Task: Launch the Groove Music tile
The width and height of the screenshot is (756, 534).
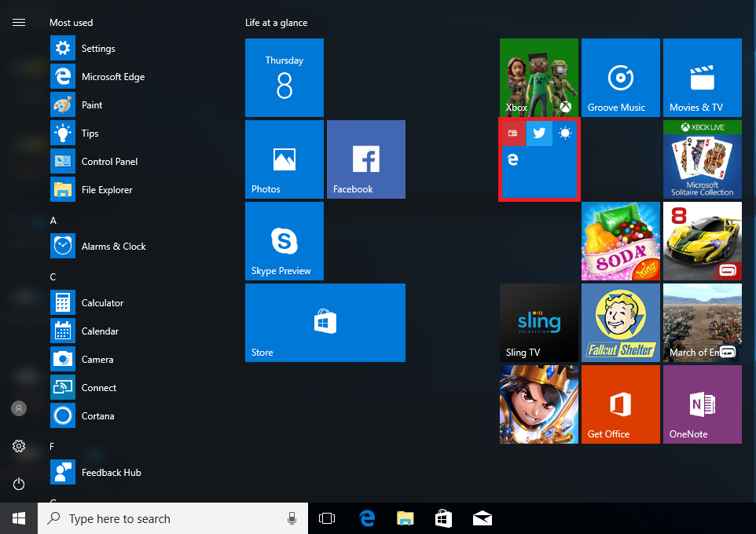Action: (620, 78)
